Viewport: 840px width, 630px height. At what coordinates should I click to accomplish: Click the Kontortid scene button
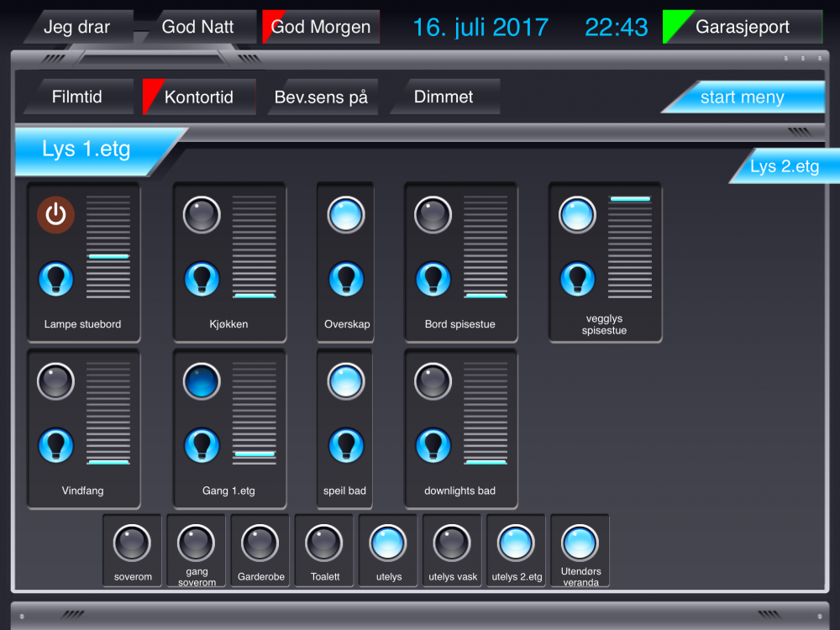tap(199, 97)
